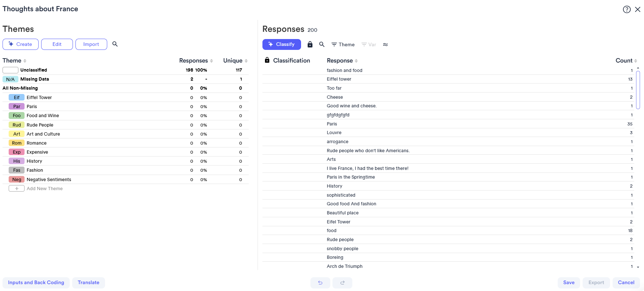Click the search icon in Responses toolbar
The height and width of the screenshot is (291, 644).
tap(322, 44)
